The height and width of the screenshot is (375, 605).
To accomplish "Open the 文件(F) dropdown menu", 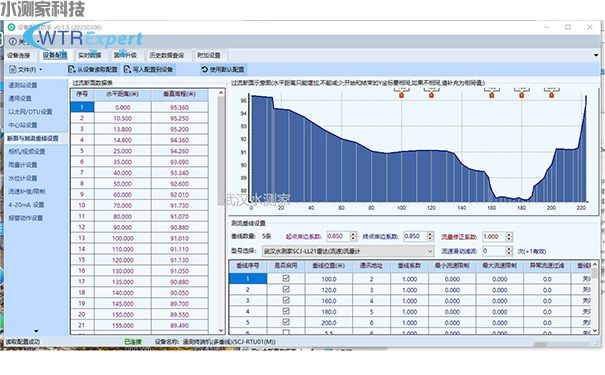I will point(26,70).
